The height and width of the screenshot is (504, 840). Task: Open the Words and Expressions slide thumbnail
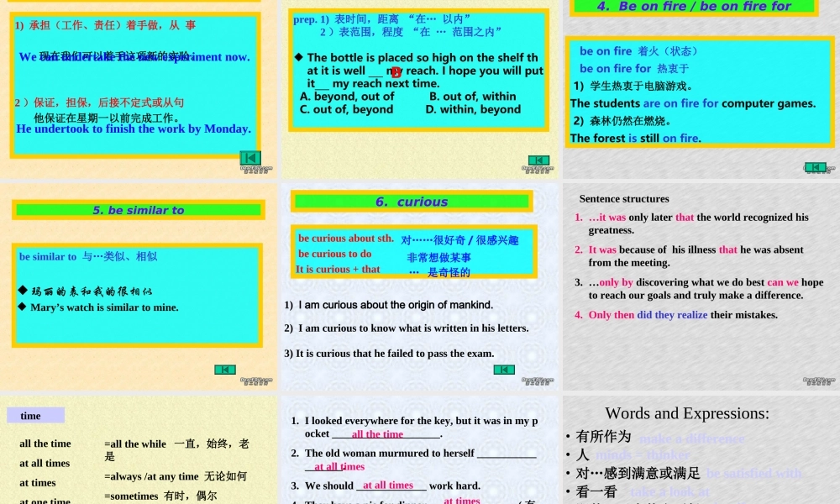coord(701,450)
